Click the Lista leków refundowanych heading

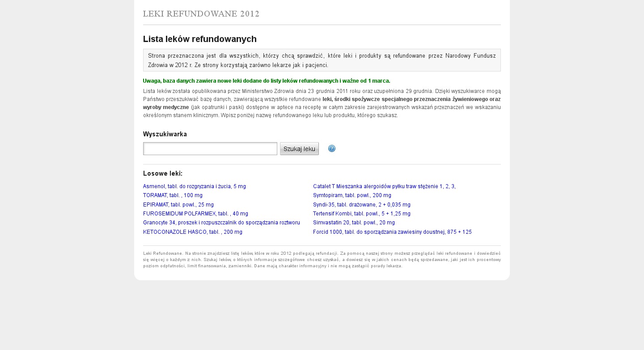click(200, 39)
